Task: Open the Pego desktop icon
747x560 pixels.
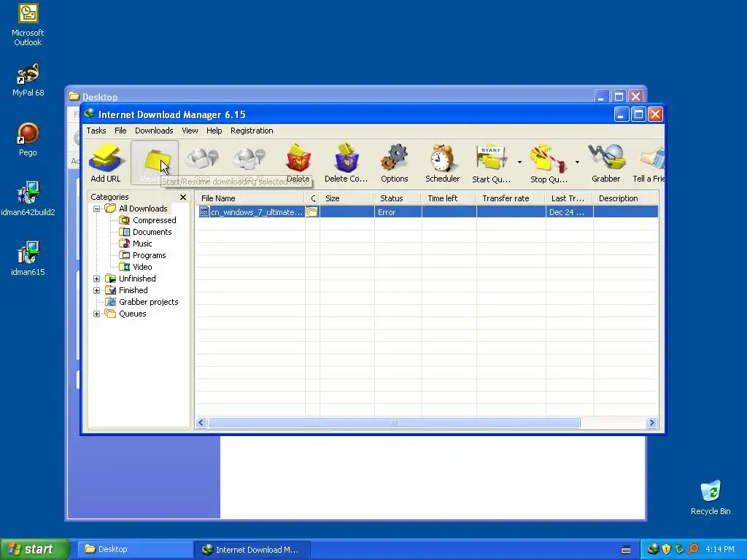Action: 28,139
